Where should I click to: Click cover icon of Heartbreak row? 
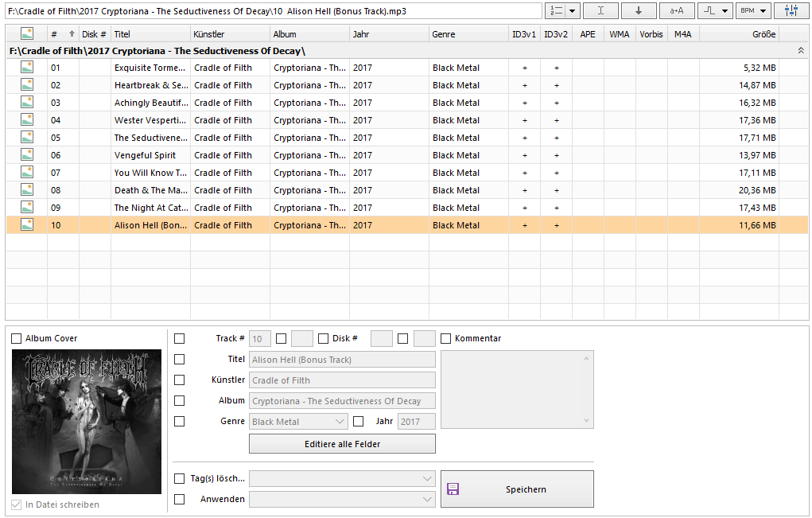27,85
